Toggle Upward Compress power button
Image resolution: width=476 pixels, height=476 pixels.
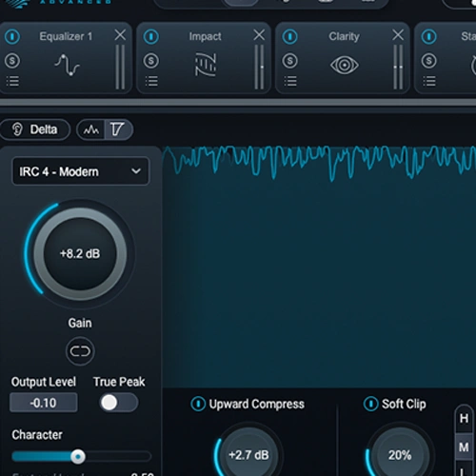198,404
